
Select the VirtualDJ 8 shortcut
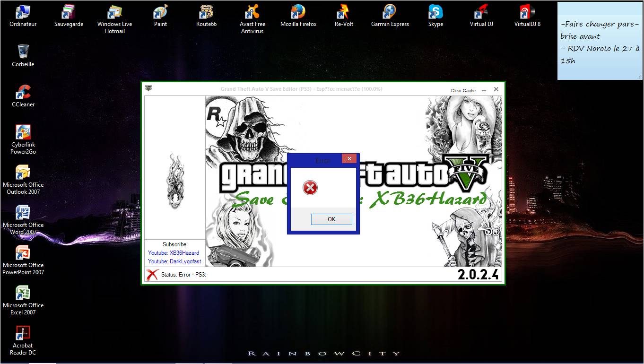(527, 16)
